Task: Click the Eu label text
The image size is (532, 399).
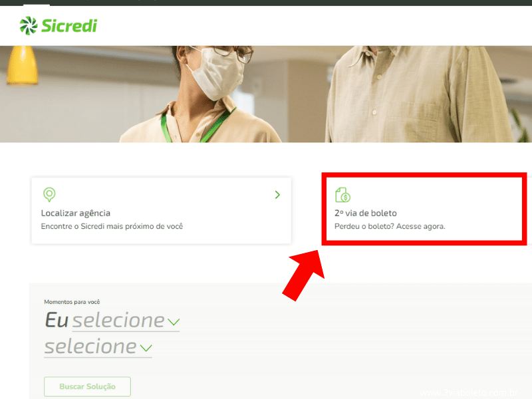Action: (57, 320)
